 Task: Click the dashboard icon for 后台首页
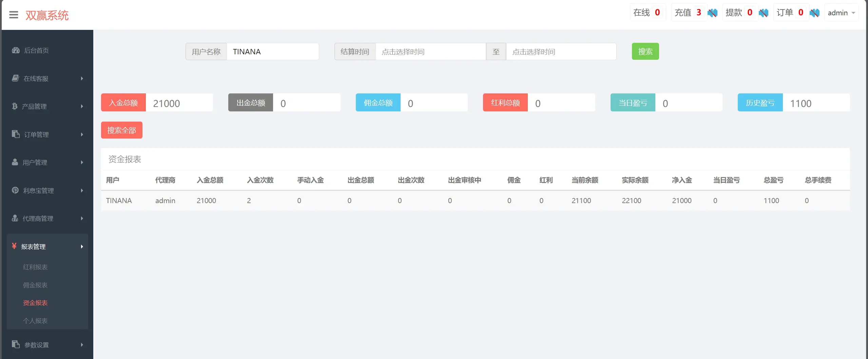point(16,50)
